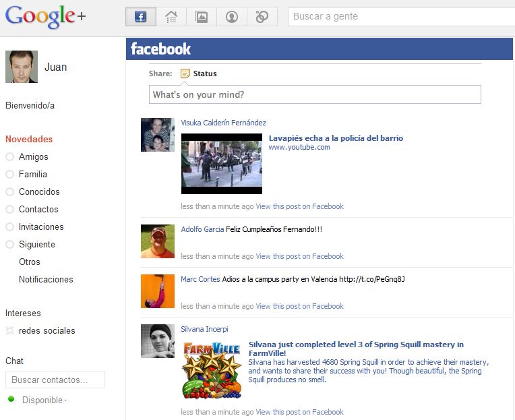Select the Conocidos circle radio
The width and height of the screenshot is (515, 420).
(10, 191)
